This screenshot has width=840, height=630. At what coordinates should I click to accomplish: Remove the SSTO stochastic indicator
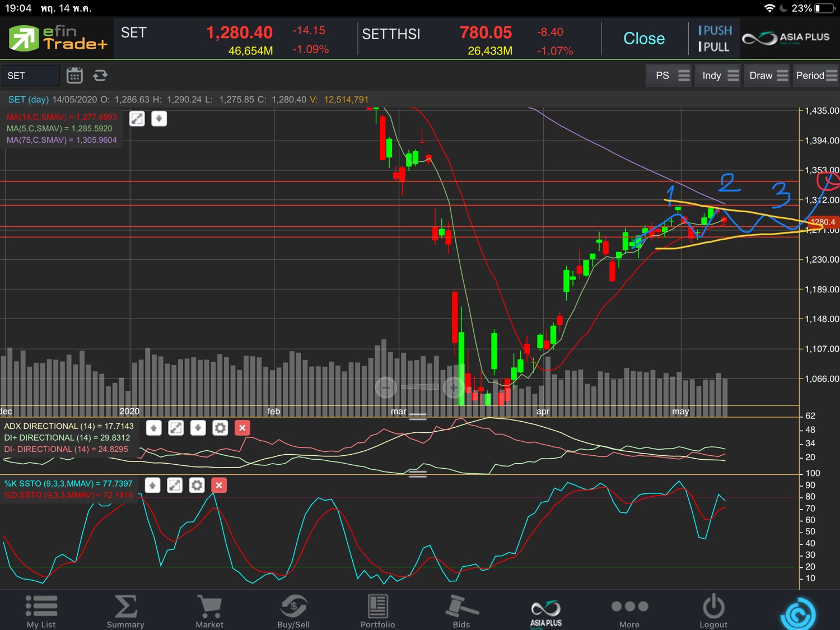[219, 485]
